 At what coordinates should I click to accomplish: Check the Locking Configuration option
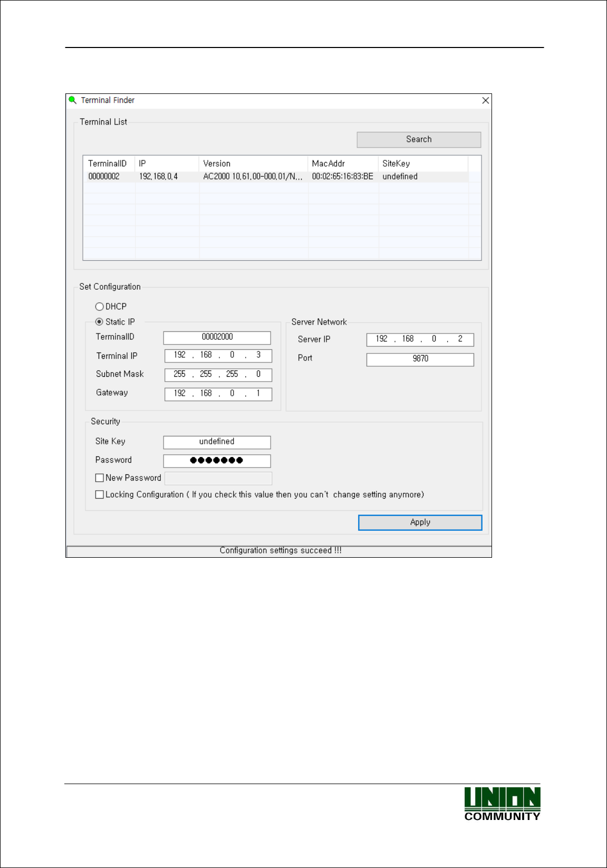pos(99,494)
